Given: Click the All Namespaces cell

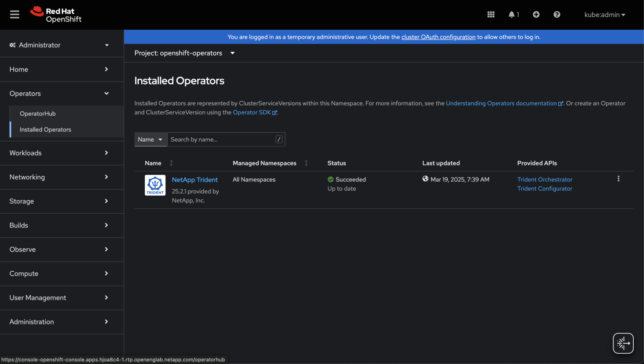Looking at the screenshot, I should pos(254,180).
